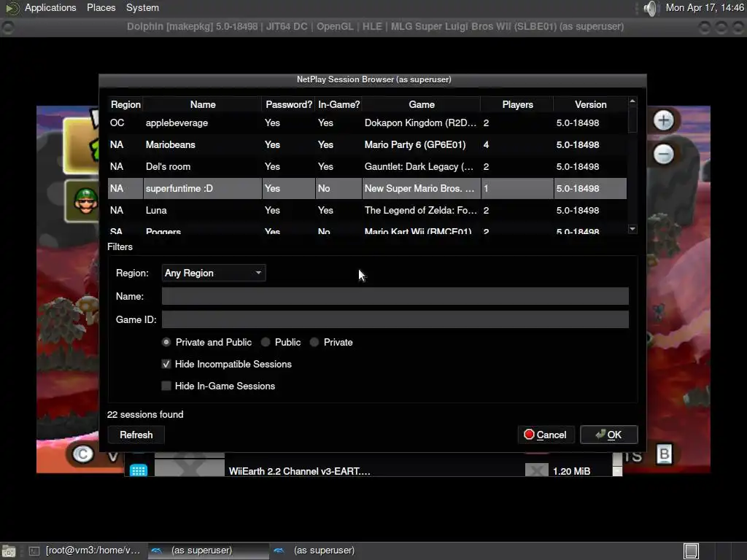
Task: Open the Places menu
Action: (101, 7)
